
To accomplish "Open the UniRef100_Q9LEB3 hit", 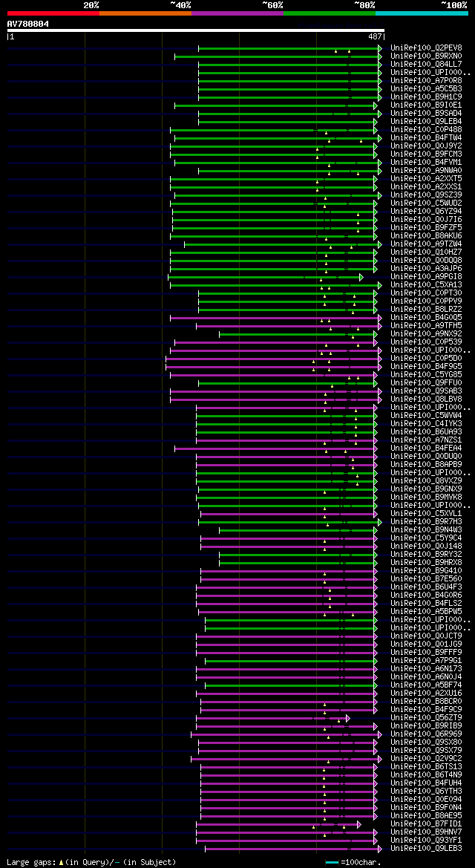I will coord(426,848).
